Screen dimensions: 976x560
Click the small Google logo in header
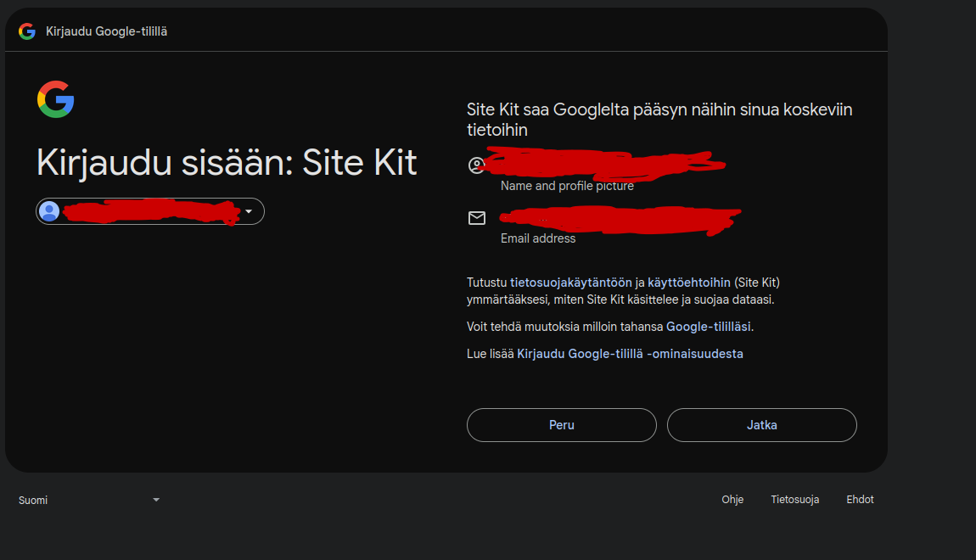click(27, 31)
